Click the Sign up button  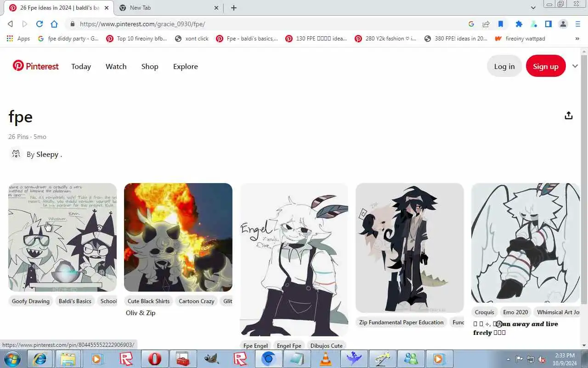point(546,66)
